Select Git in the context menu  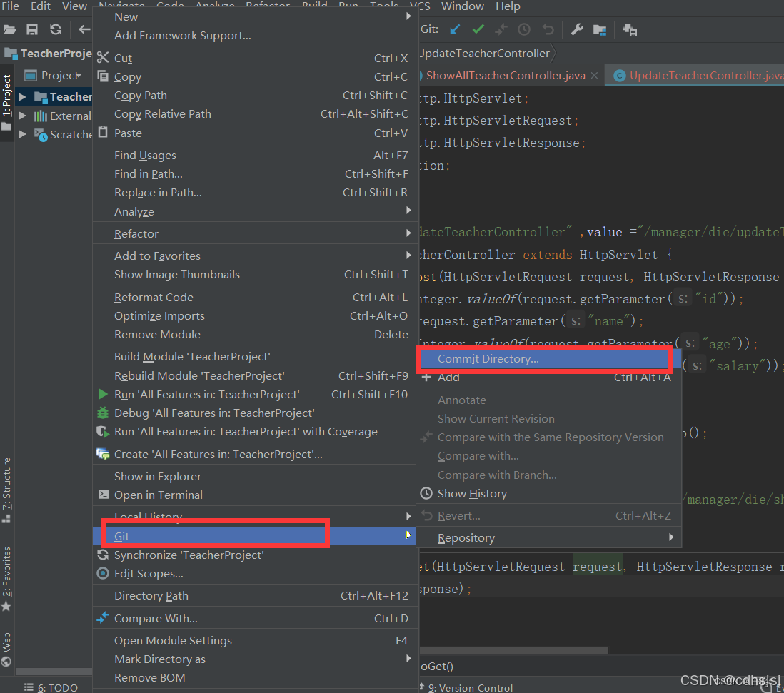(255, 536)
